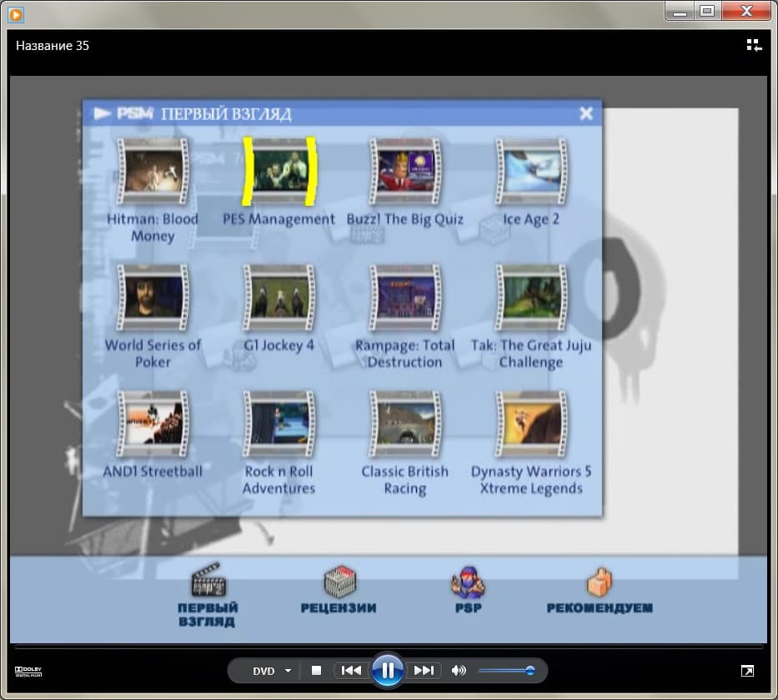The image size is (778, 700).
Task: Mute the player sound
Action: [x=459, y=671]
